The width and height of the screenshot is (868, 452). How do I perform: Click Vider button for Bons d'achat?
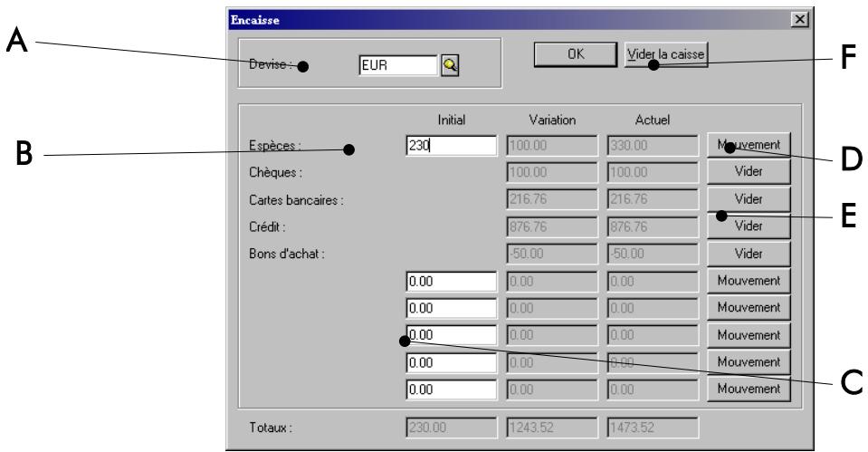749,253
